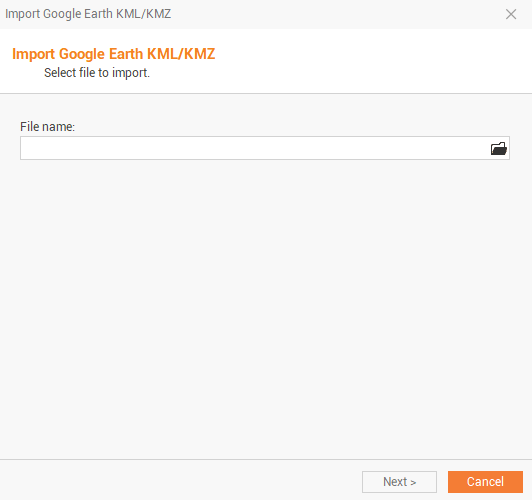Viewport: 532px width, 500px height.
Task: Dismiss the wizard using the X icon
Action: [x=511, y=14]
